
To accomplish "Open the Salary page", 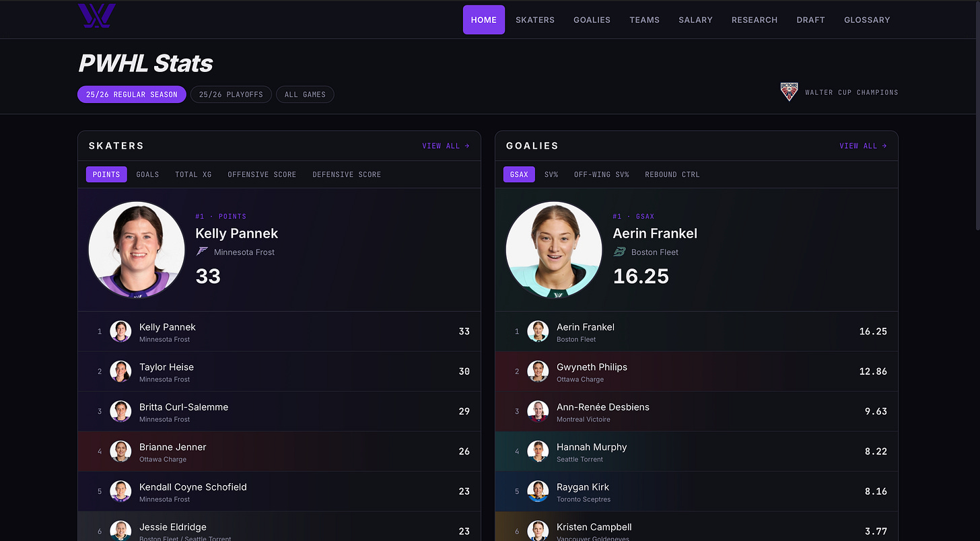I will [696, 20].
